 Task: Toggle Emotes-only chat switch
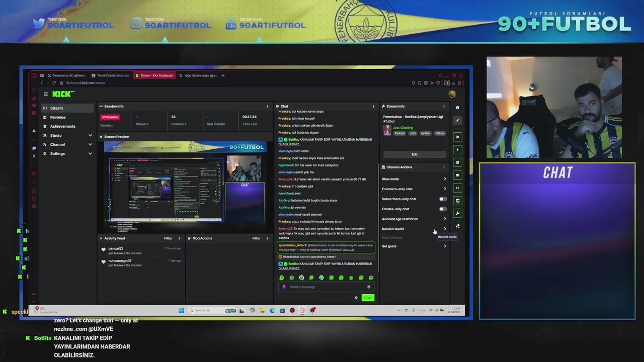(442, 209)
